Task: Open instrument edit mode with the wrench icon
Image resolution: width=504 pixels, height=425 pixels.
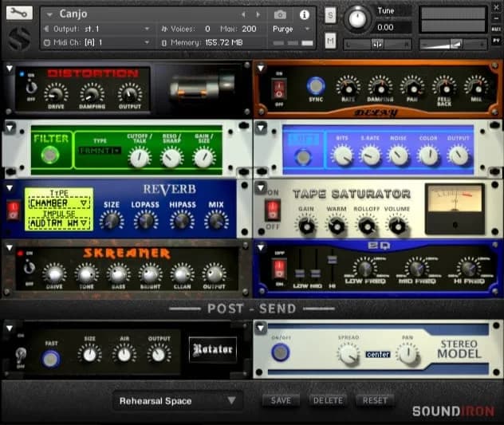Action: pos(21,13)
